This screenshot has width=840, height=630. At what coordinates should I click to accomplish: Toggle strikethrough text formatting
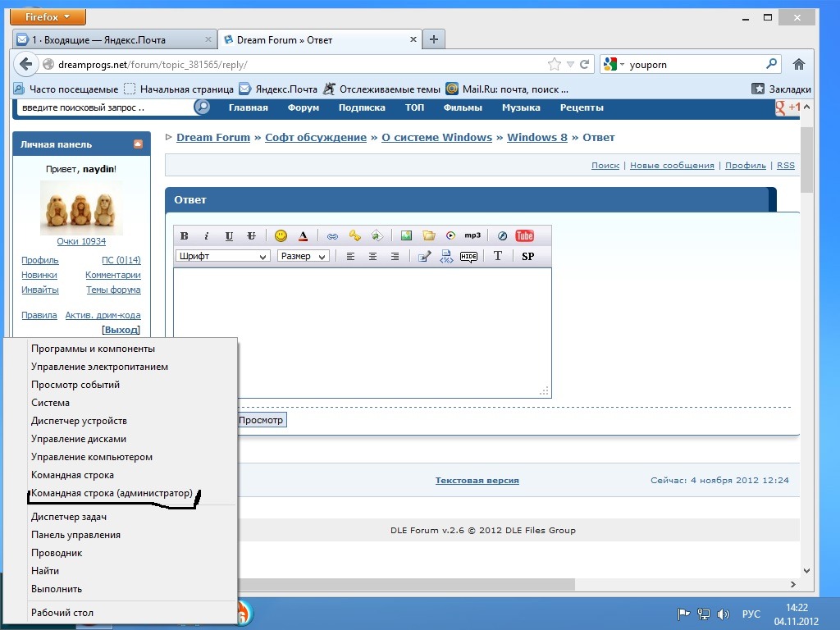(251, 236)
